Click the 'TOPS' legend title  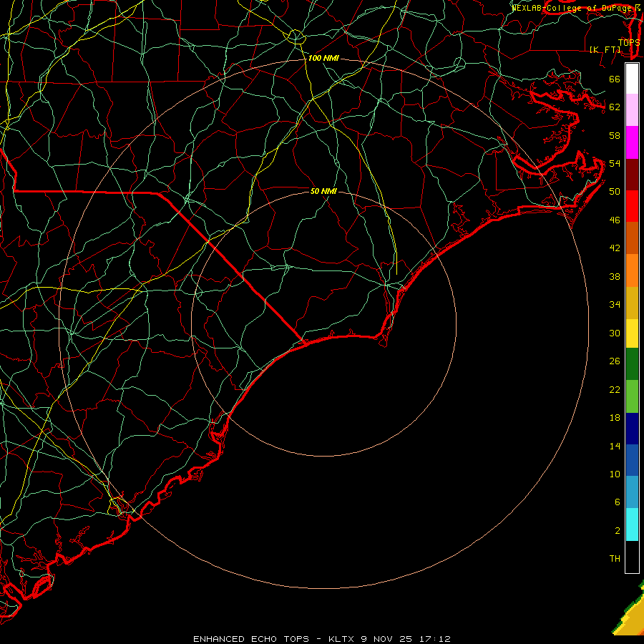(x=629, y=42)
